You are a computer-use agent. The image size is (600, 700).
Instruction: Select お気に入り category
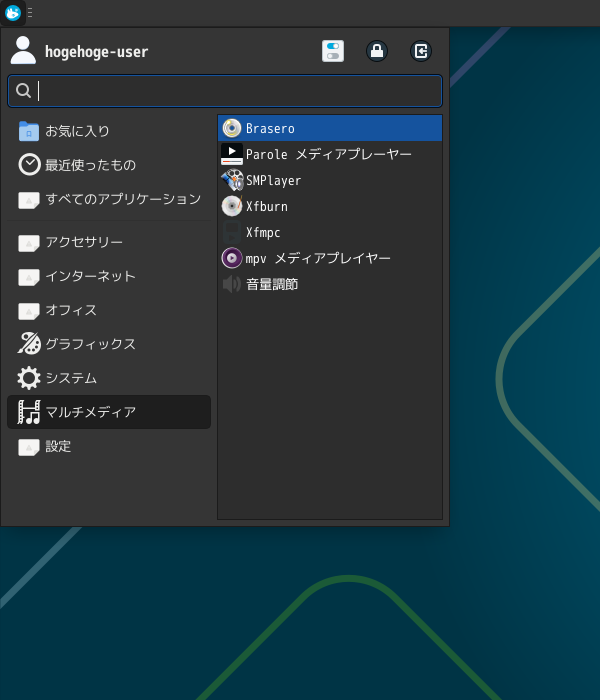[x=108, y=131]
